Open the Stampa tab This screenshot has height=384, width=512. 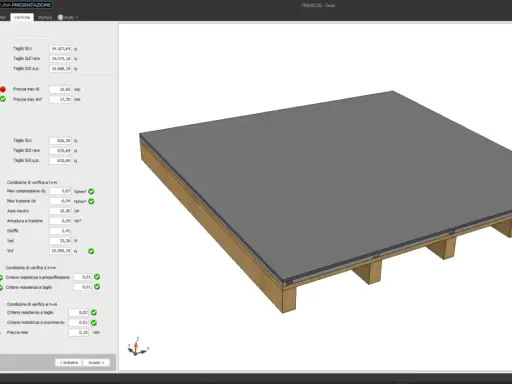click(45, 17)
